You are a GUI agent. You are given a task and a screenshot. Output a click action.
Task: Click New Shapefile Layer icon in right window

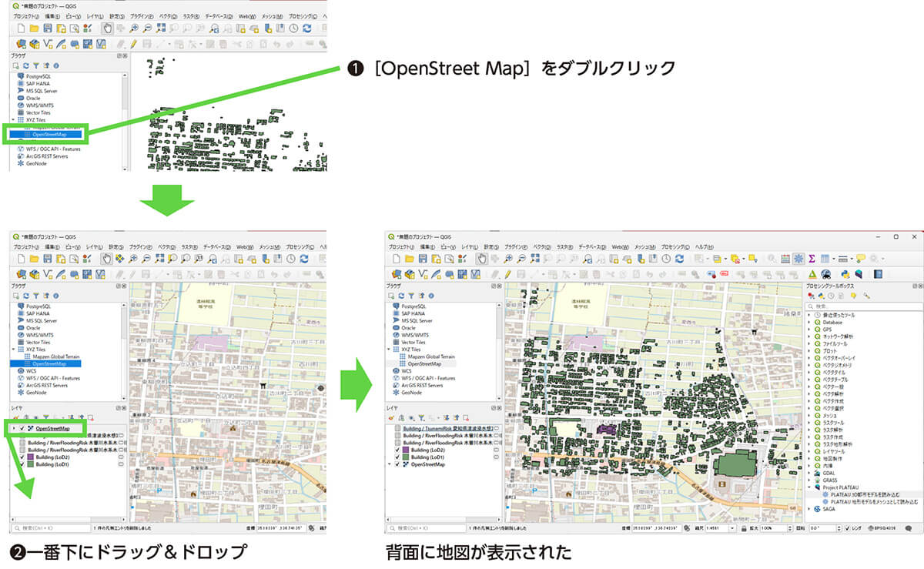tap(422, 274)
